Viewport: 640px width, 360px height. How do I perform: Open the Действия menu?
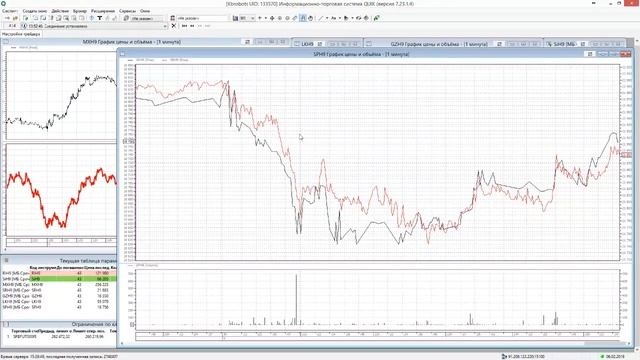point(60,11)
